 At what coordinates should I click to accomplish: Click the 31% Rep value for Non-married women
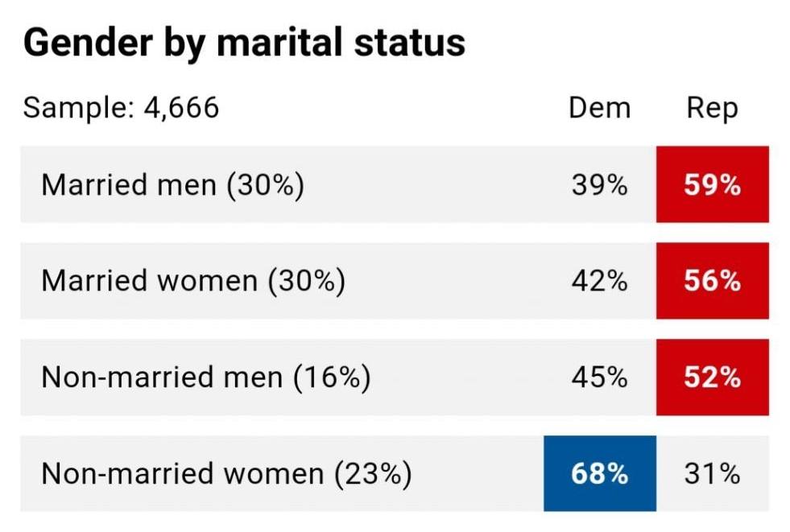[x=712, y=473]
